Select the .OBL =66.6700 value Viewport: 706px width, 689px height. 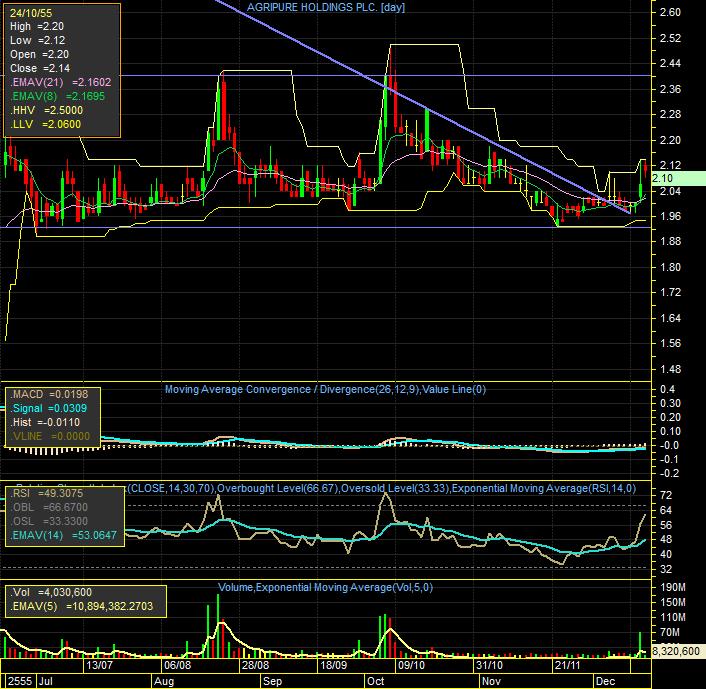coord(49,508)
